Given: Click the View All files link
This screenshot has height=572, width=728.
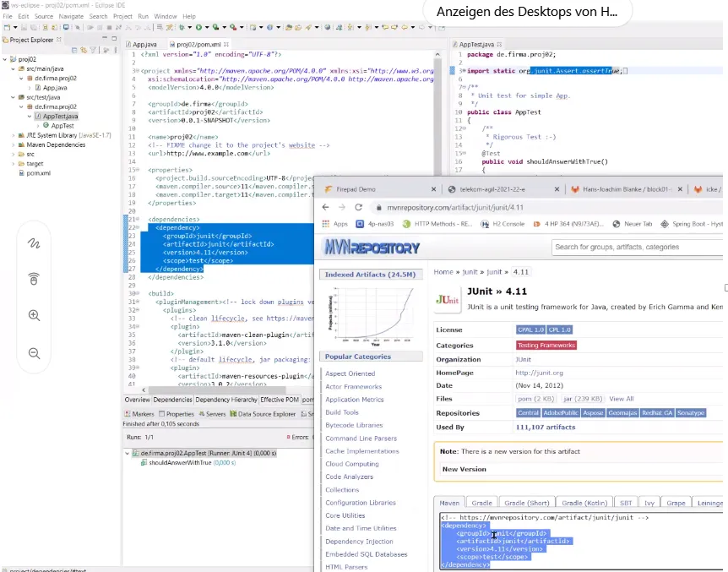Looking at the screenshot, I should 622,399.
